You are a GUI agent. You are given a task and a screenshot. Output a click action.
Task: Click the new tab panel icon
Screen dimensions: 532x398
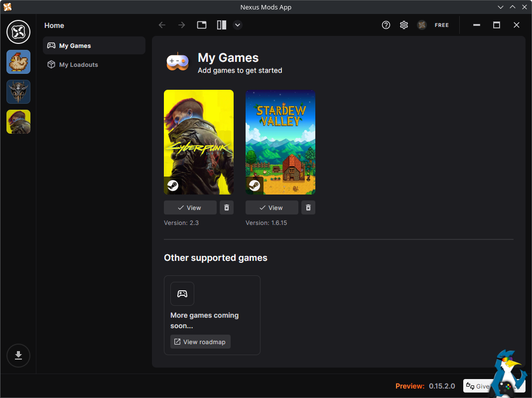(x=202, y=25)
